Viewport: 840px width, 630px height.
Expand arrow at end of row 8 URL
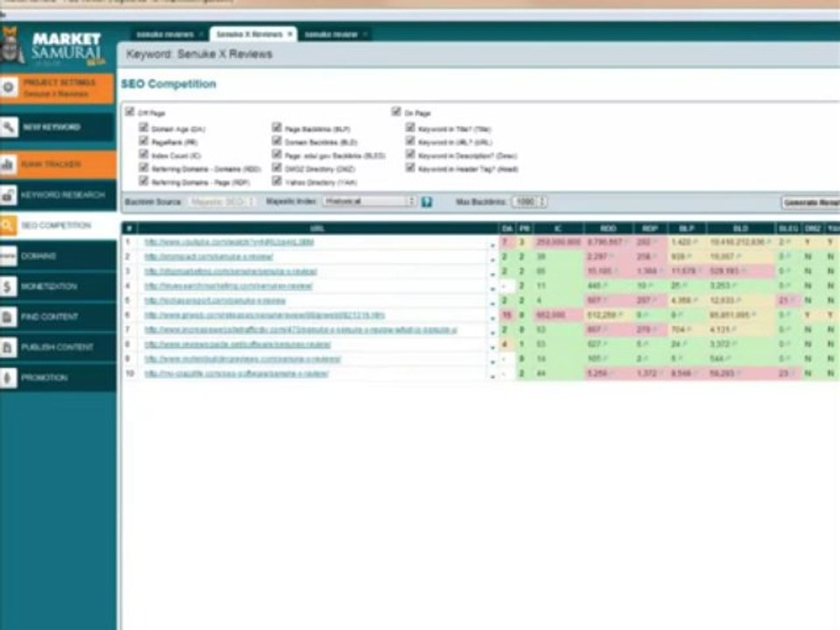coord(493,347)
